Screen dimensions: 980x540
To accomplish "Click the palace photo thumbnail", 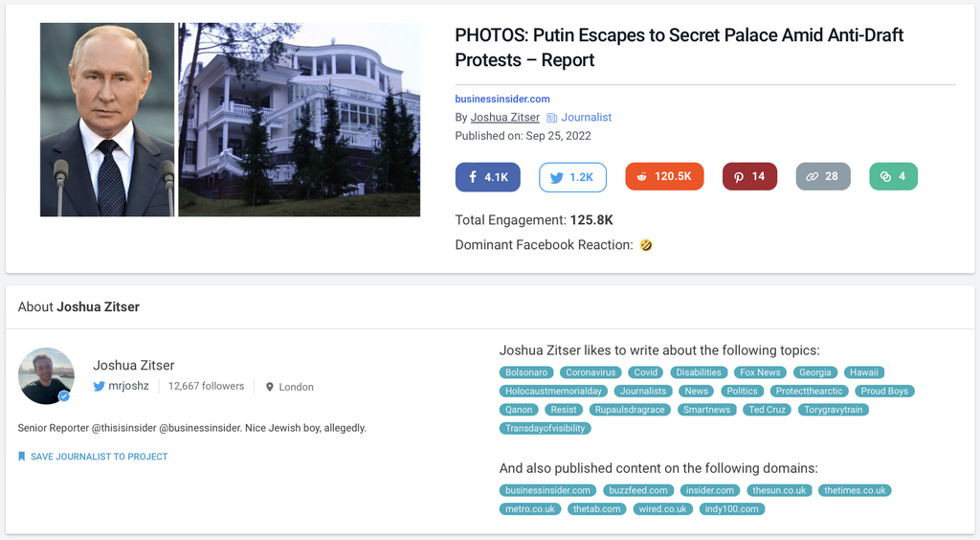I will click(300, 120).
